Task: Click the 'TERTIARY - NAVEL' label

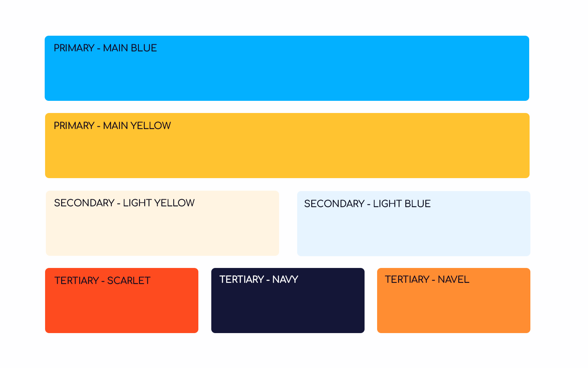Action: 427,279
